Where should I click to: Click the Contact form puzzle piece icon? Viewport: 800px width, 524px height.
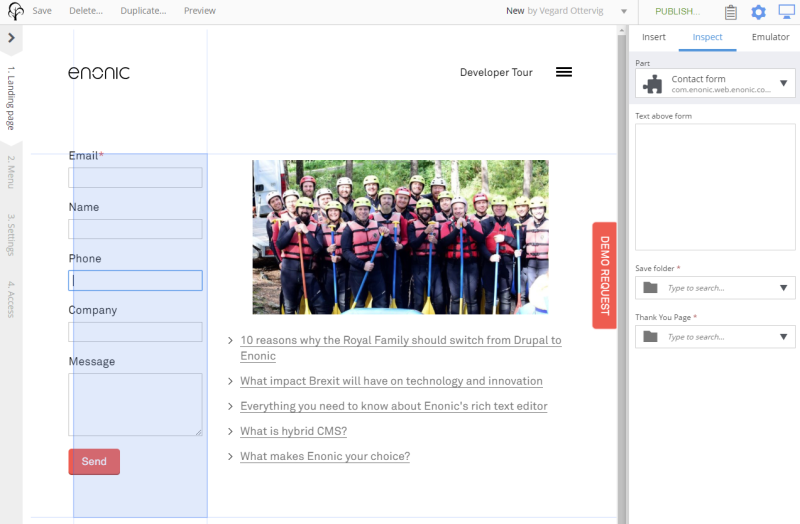(x=652, y=84)
